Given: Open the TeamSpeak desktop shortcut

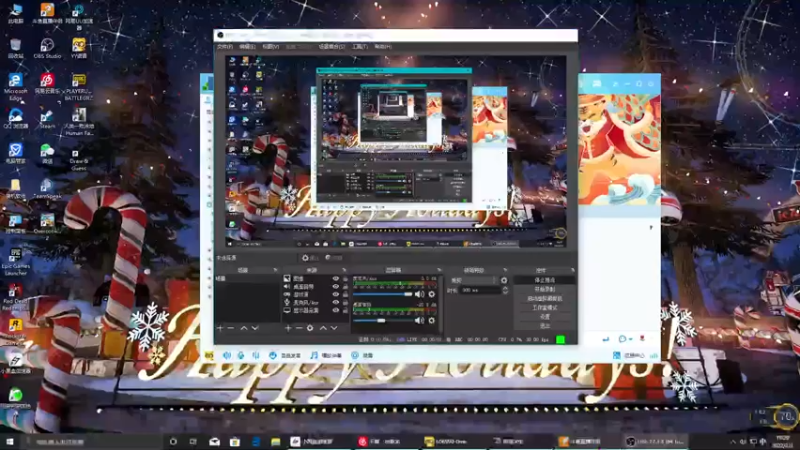Looking at the screenshot, I should tap(47, 188).
